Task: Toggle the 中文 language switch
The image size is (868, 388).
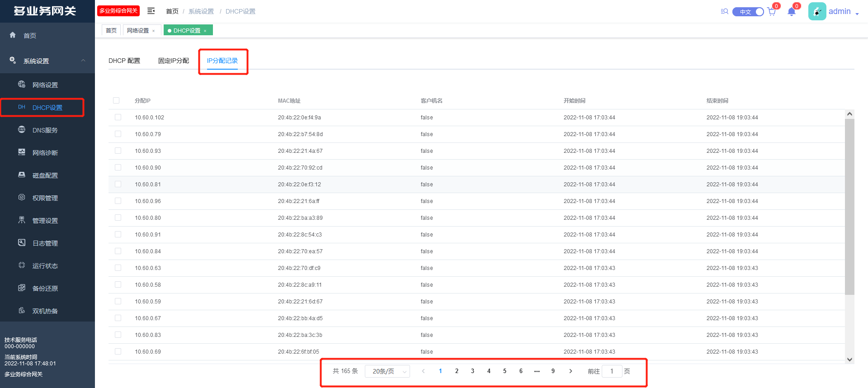Action: pos(748,12)
